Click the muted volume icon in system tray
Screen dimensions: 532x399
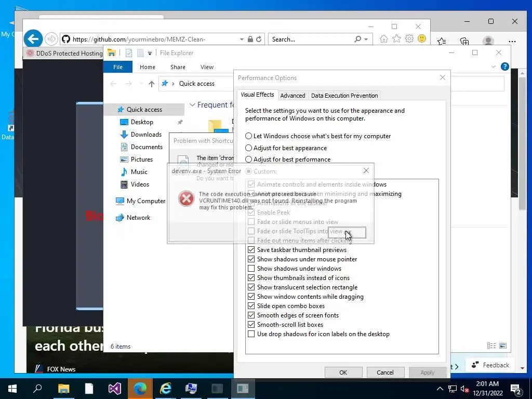(x=464, y=389)
